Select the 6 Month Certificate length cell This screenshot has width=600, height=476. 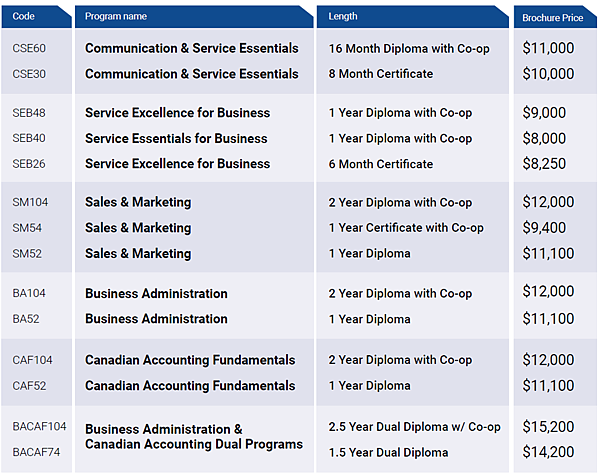(381, 164)
